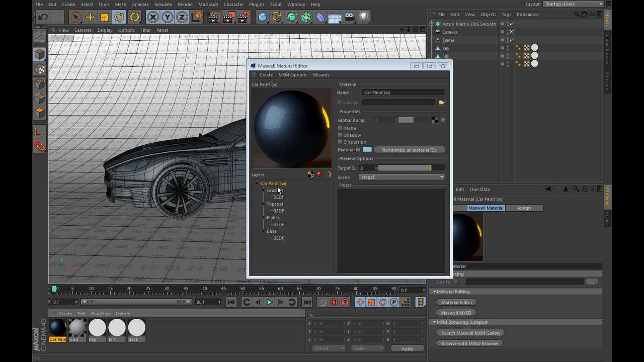
Task: Browse for link file with folder icon
Action: point(442,103)
